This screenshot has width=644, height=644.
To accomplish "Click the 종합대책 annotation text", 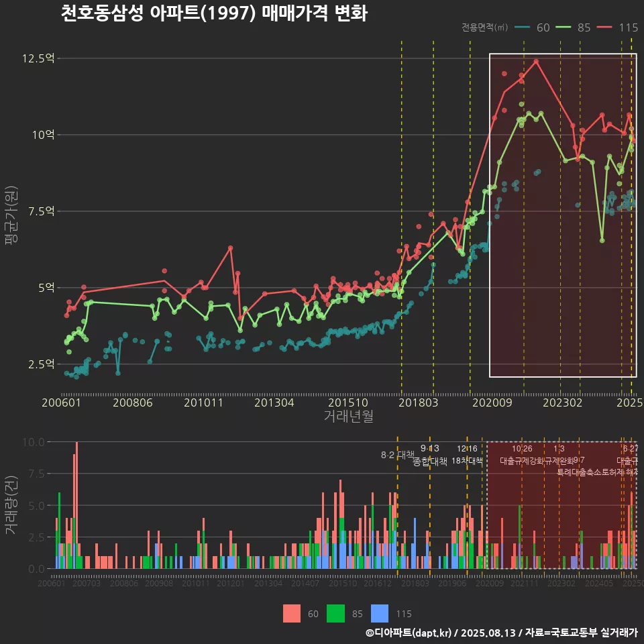I will coord(430,462).
